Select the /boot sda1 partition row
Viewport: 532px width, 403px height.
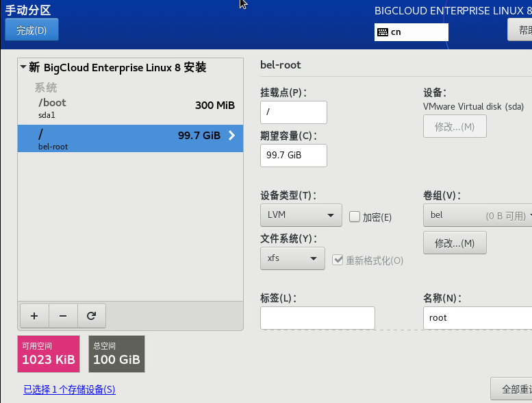point(130,109)
